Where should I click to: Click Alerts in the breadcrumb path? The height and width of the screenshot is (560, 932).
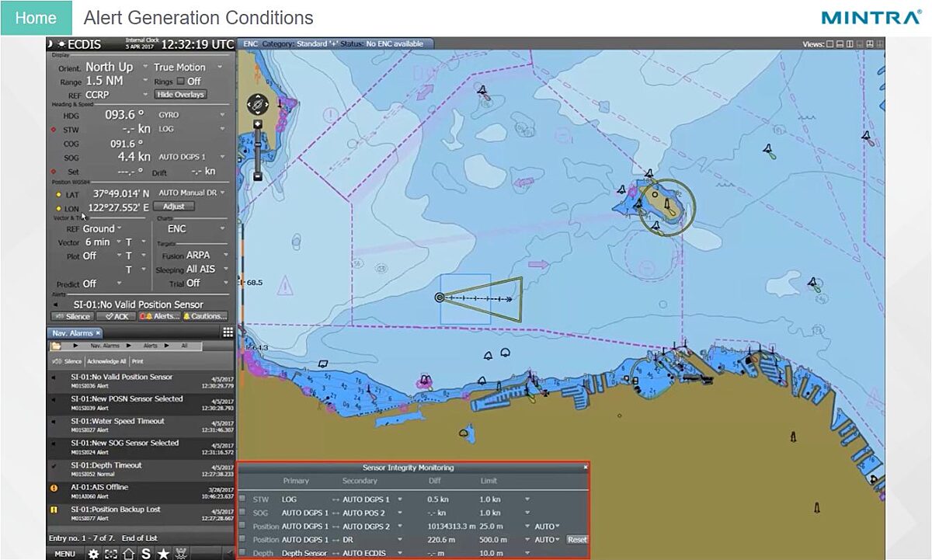(x=150, y=344)
